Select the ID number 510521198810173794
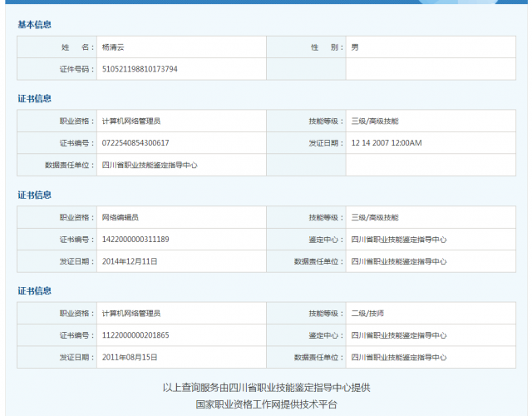The width and height of the screenshot is (532, 416). (139, 69)
